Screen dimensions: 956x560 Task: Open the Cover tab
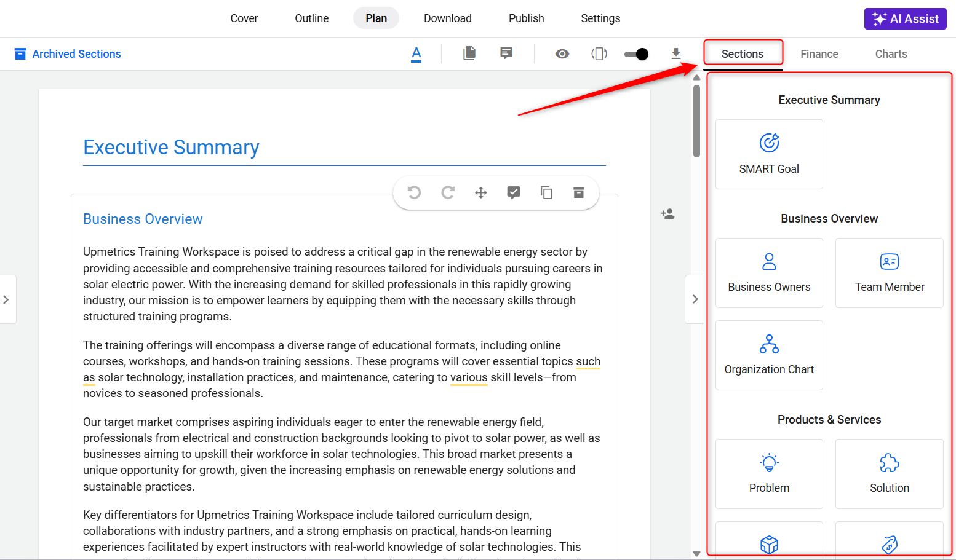(244, 18)
